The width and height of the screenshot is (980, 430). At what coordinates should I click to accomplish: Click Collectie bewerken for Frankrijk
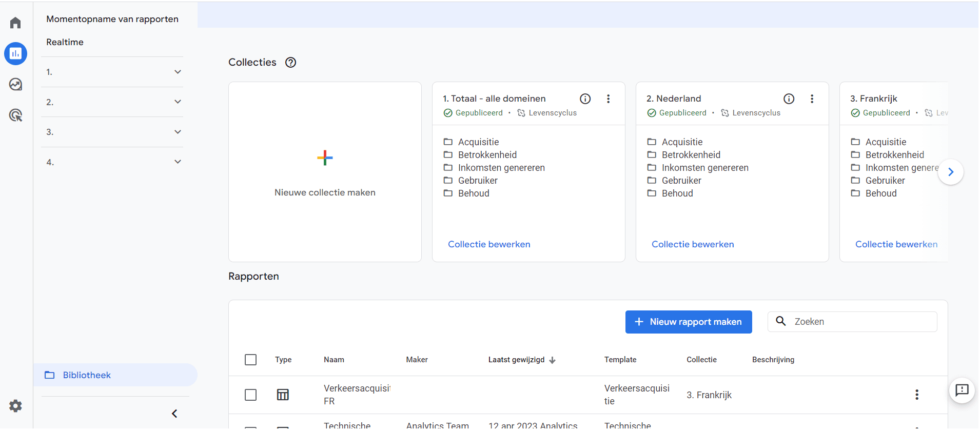pyautogui.click(x=896, y=244)
